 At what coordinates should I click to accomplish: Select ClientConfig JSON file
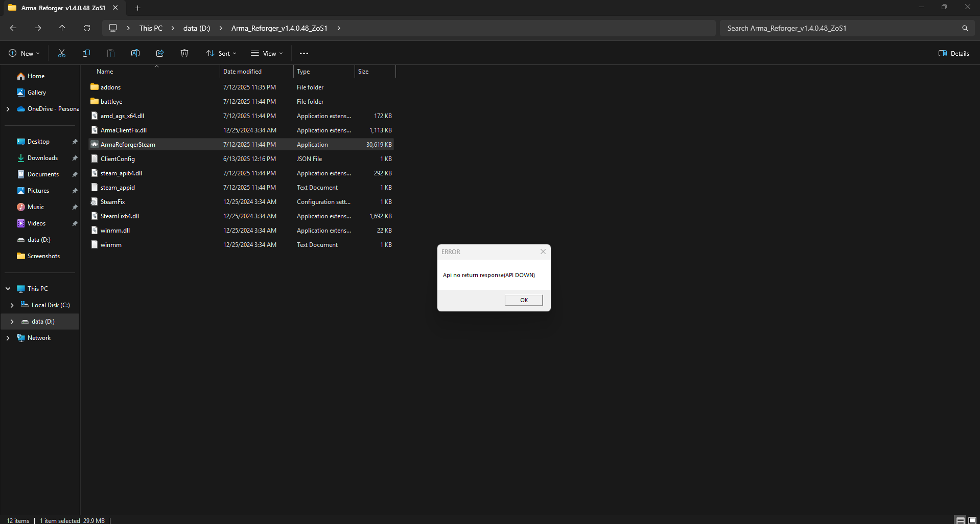[x=241, y=159]
